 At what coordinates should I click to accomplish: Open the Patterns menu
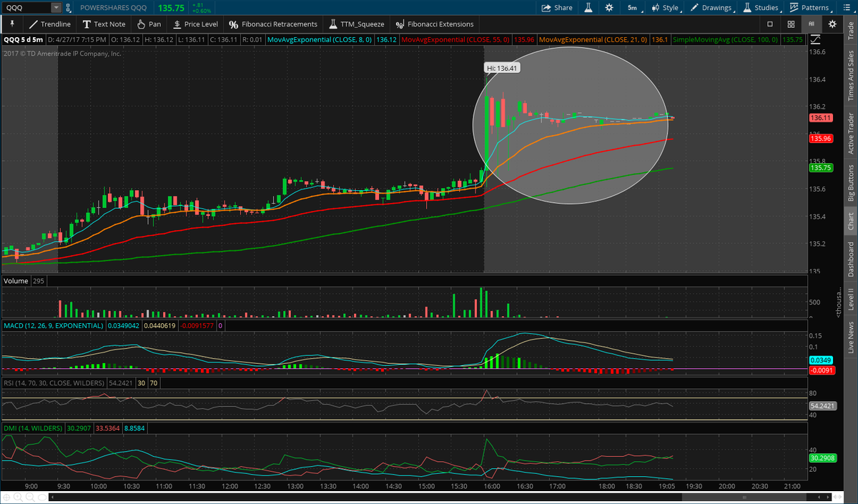point(816,7)
